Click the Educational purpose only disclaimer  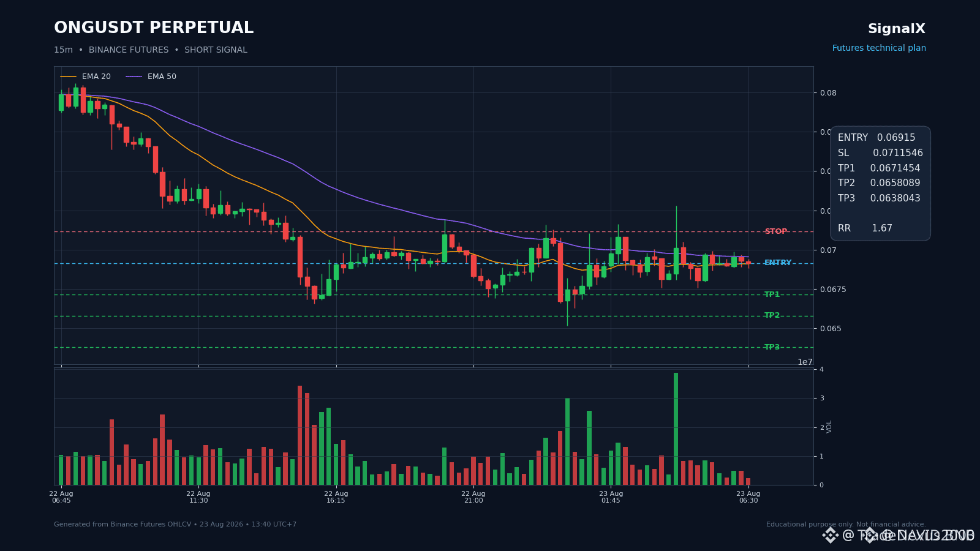846,525
